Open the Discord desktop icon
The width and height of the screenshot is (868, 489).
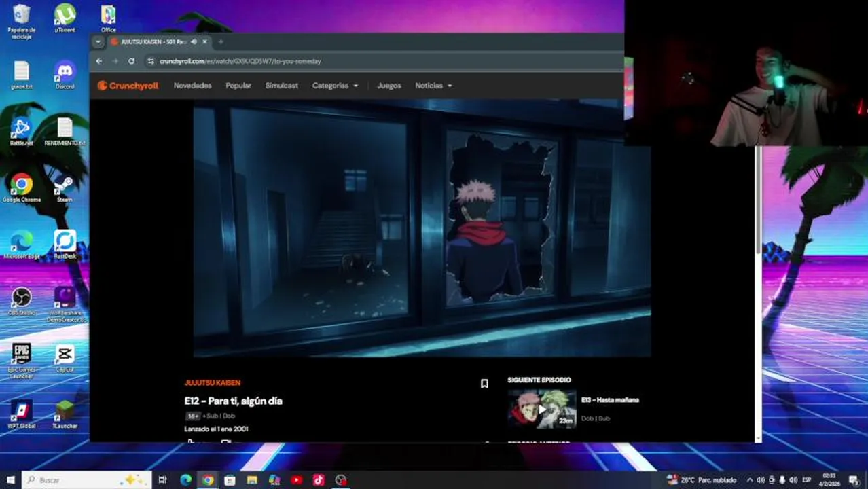click(x=65, y=75)
